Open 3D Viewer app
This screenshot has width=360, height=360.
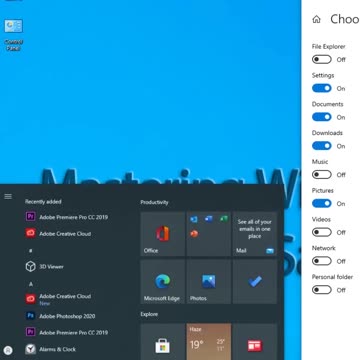(45, 266)
